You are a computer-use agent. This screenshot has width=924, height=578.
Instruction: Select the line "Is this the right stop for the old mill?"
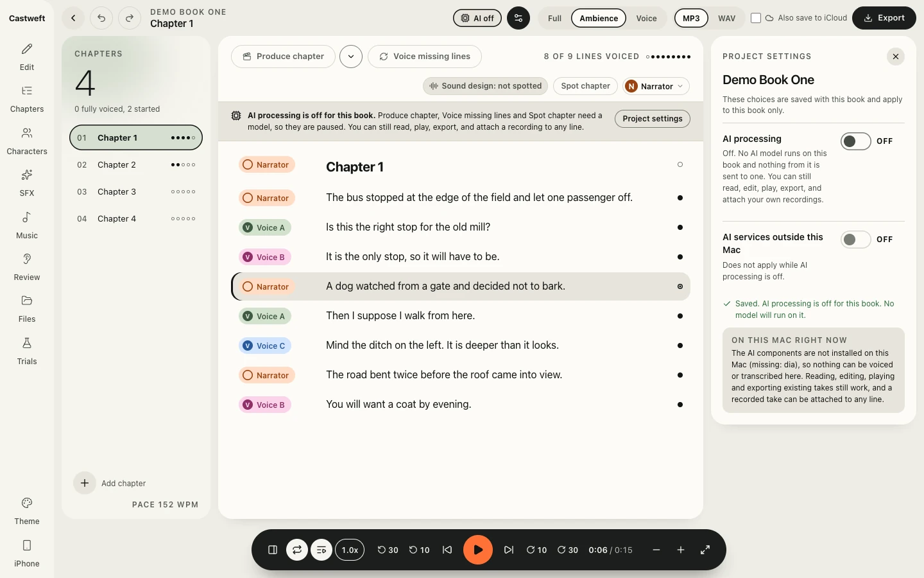click(x=461, y=227)
